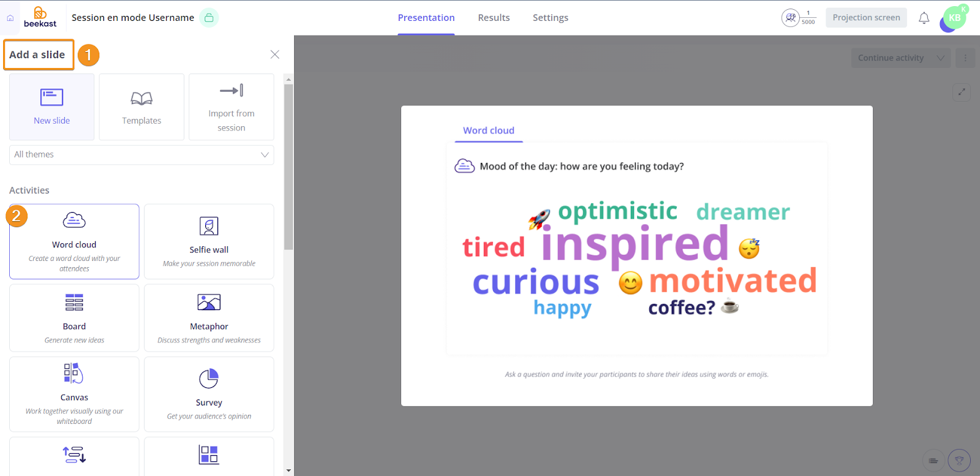Click the trophy icon at bottom right
The width and height of the screenshot is (980, 476).
pos(959,461)
